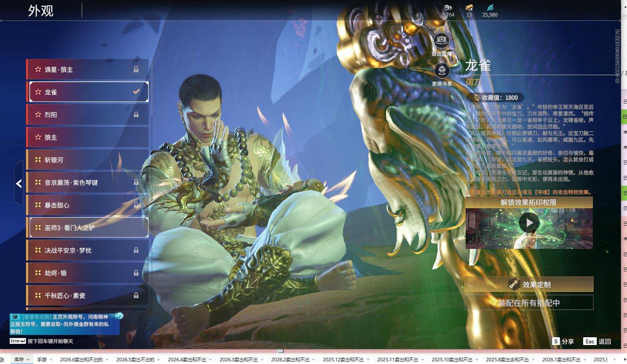
Task: Click the gold bar currency icon showing 13
Action: tap(469, 7)
